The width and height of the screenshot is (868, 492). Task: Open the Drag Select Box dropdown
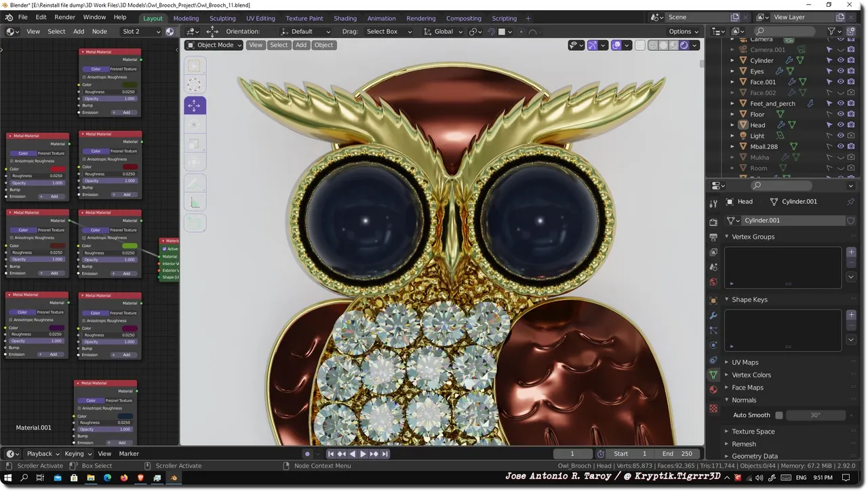[388, 31]
